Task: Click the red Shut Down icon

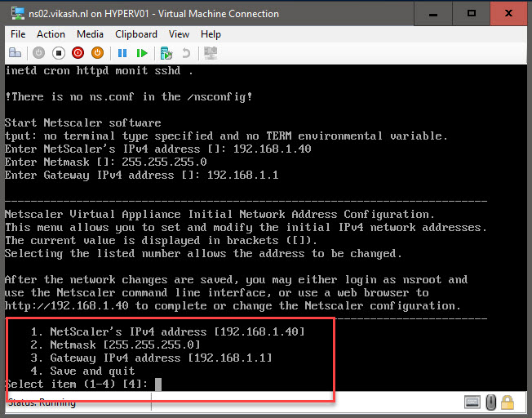Action: click(x=78, y=53)
